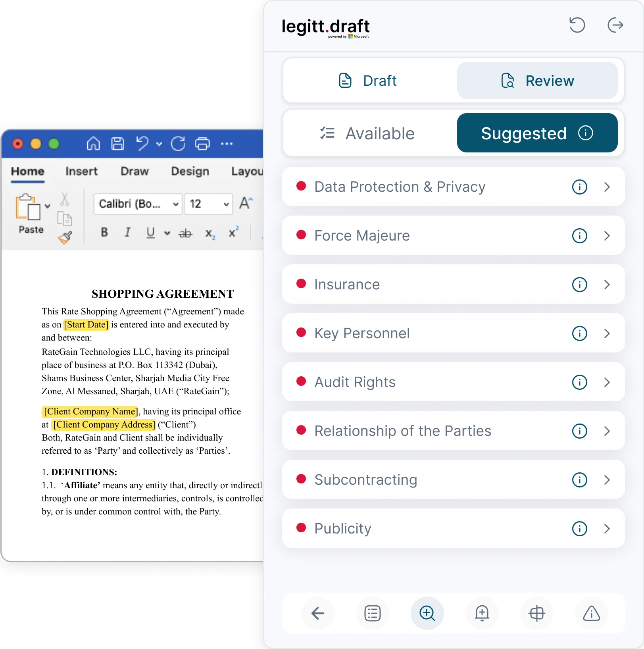Click the warning triangle icon
Viewport: 644px width, 649px height.
(x=591, y=613)
